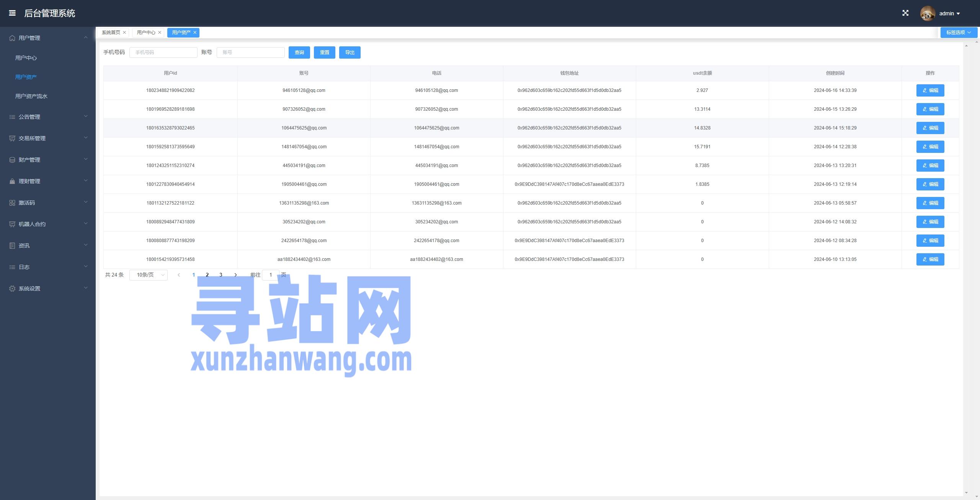Click the 财产管理 coins icon
This screenshot has height=500, width=980.
click(x=12, y=160)
